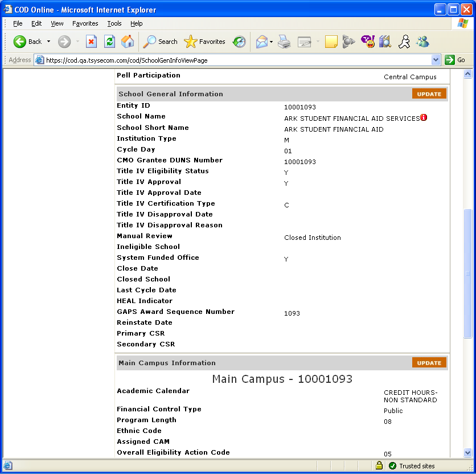Click in the address bar URL field
The image size is (476, 474).
point(233,60)
